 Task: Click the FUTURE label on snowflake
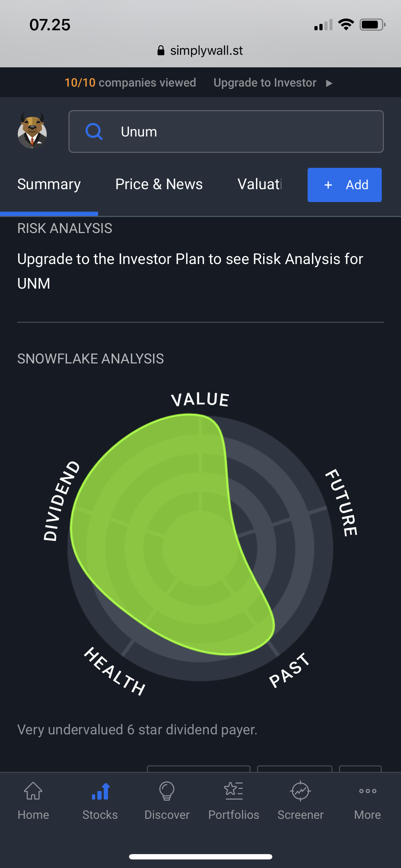click(341, 502)
